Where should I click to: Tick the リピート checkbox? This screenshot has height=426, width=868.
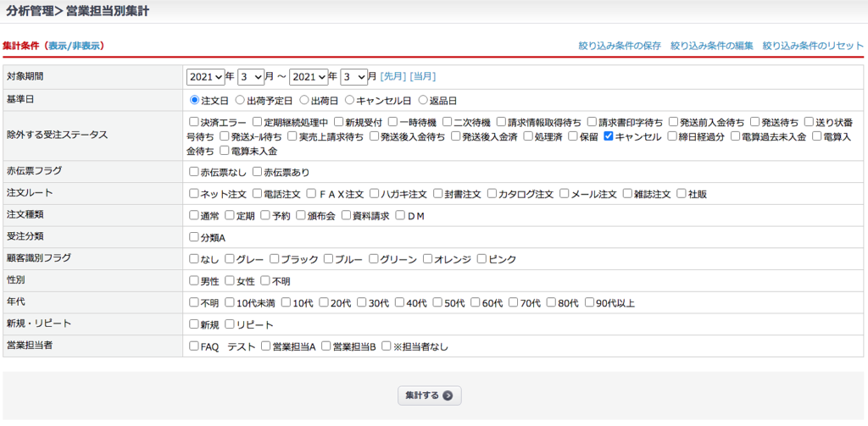click(x=230, y=325)
